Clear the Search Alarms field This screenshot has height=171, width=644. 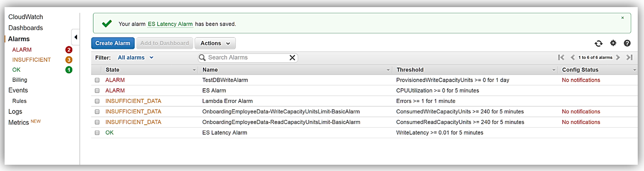tap(292, 58)
